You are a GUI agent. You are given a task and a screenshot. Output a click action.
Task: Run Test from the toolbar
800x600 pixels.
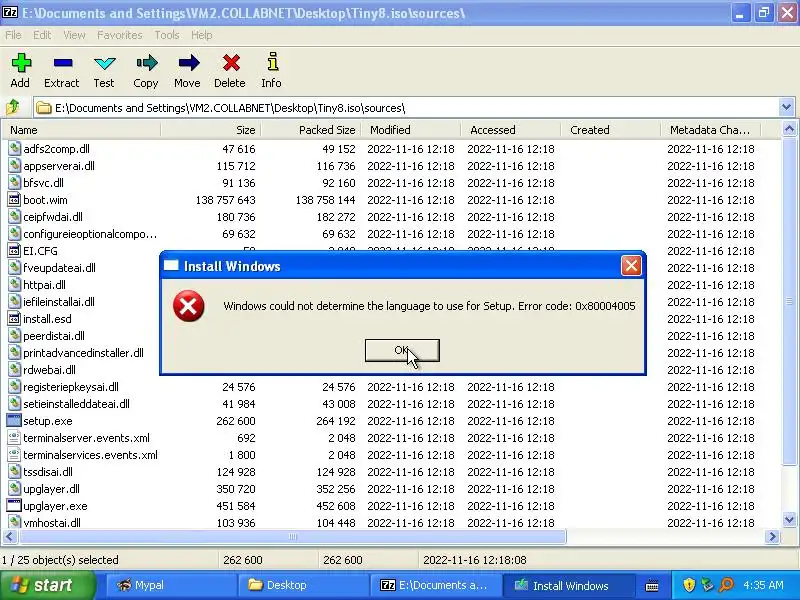pyautogui.click(x=105, y=63)
